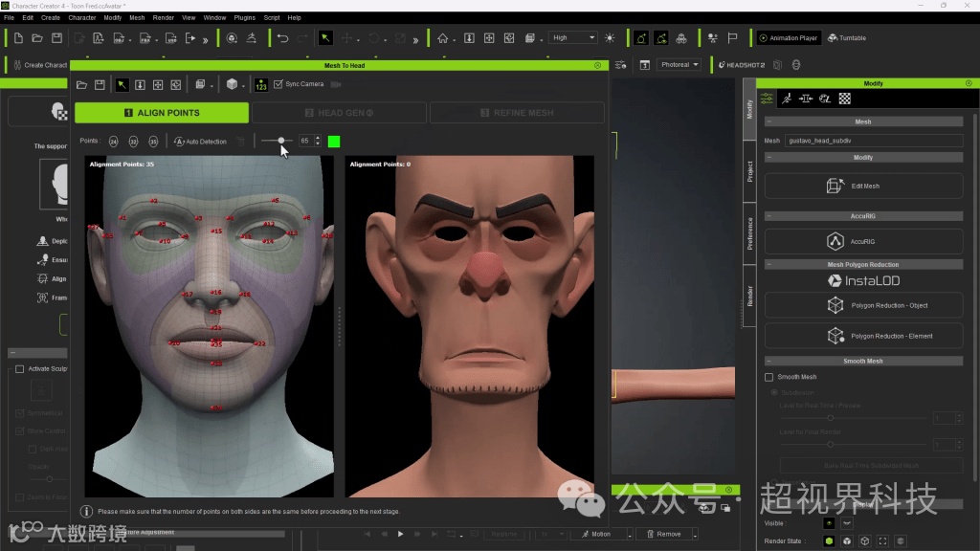The height and width of the screenshot is (551, 980).
Task: Toggle the point numbers 123 icon
Action: (x=261, y=84)
